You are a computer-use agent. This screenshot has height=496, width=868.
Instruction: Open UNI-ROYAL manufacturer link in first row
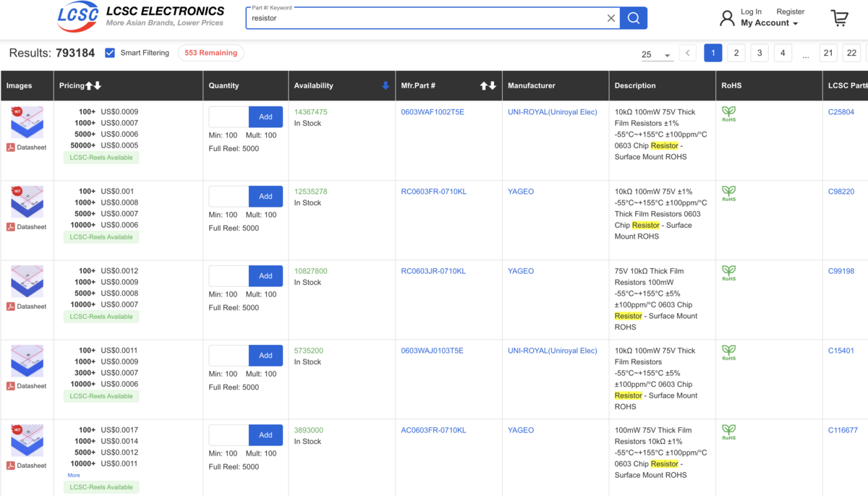pos(553,112)
